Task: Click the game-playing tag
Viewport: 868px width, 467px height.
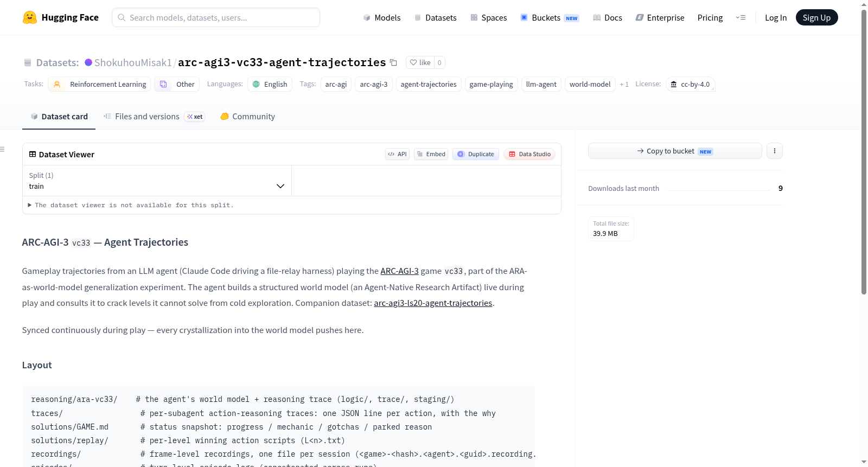Action: (491, 84)
